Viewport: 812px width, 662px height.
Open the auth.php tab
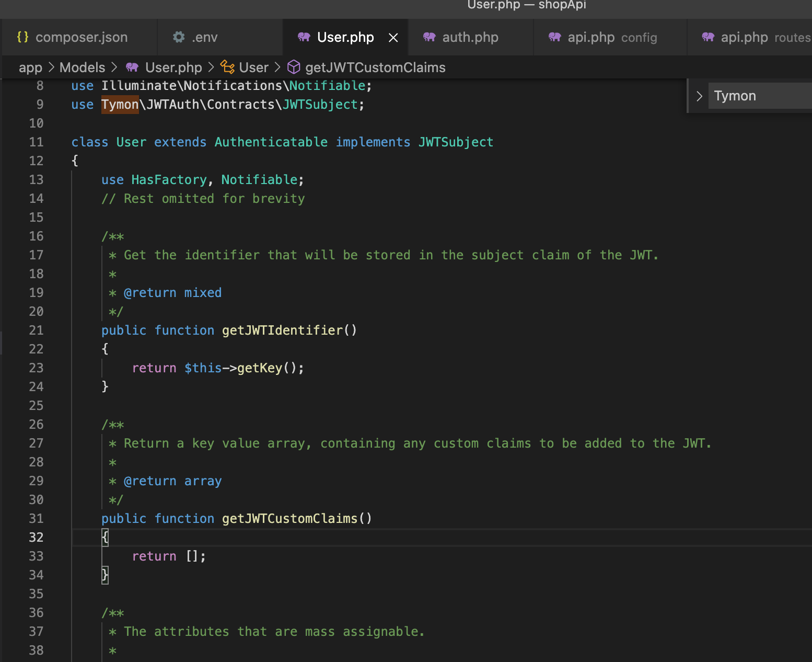(x=471, y=37)
